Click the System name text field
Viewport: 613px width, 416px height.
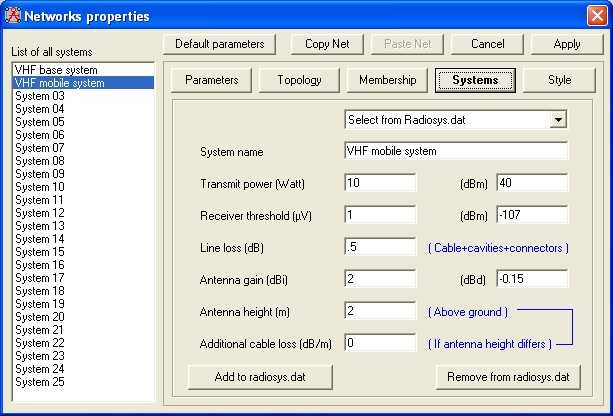(455, 151)
